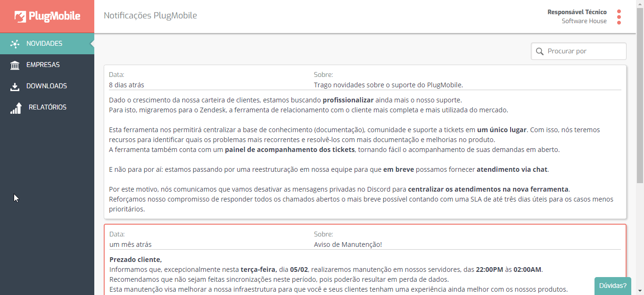644x295 pixels.
Task: Click the Notificações PlugMobile page title
Action: point(150,16)
